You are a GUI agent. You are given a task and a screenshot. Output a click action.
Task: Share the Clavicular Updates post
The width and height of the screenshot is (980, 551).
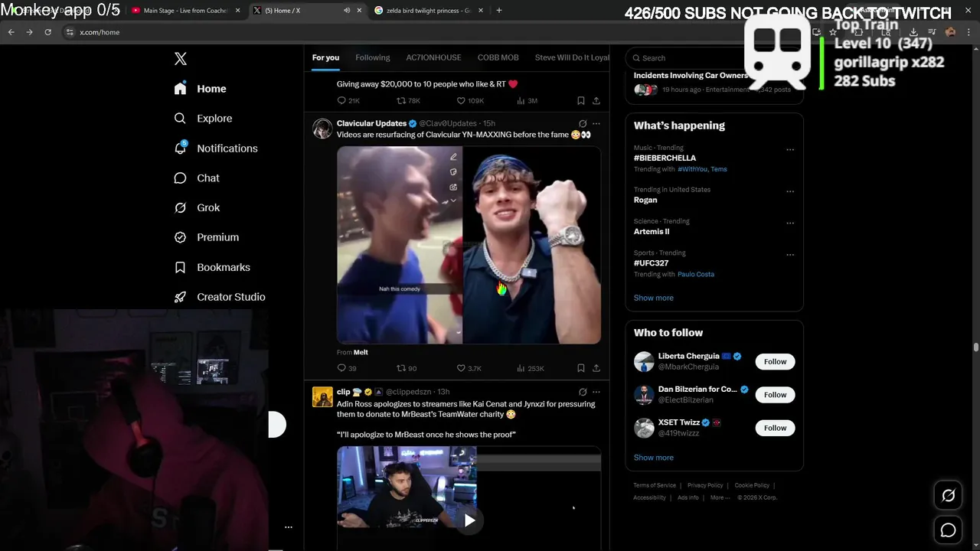point(596,368)
